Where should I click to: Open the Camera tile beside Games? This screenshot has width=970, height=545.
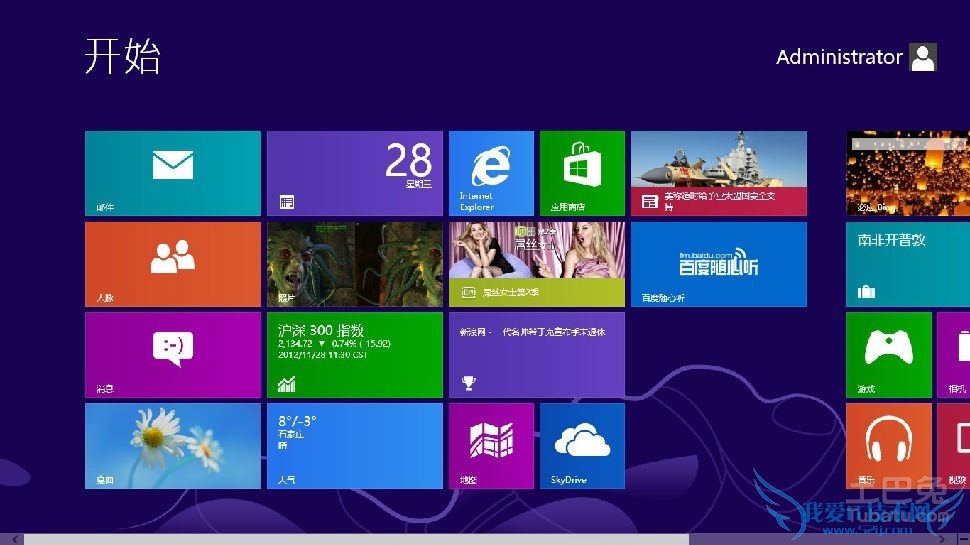953,355
